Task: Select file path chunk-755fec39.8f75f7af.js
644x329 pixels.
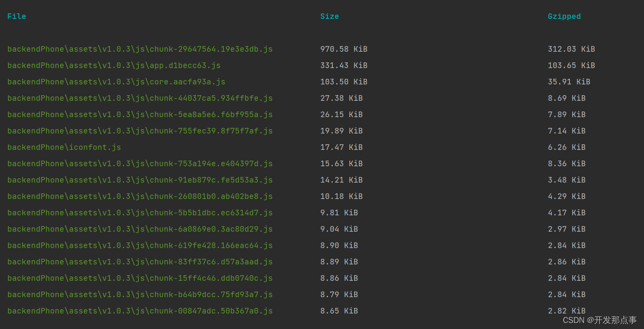Action: coord(140,131)
